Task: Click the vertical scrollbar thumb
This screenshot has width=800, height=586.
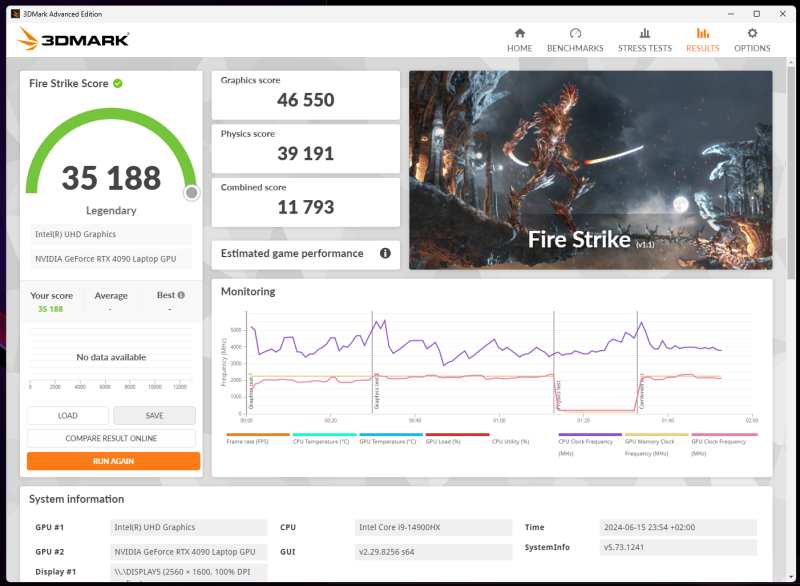Action: click(x=791, y=171)
